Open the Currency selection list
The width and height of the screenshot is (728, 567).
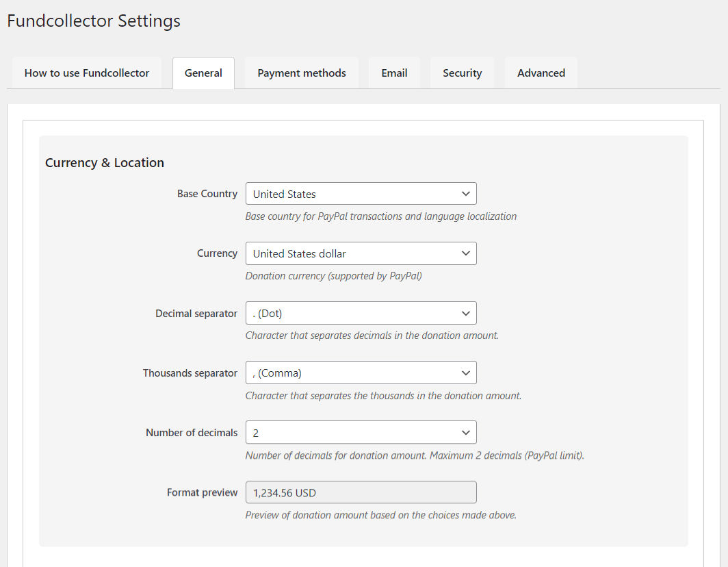coord(361,253)
